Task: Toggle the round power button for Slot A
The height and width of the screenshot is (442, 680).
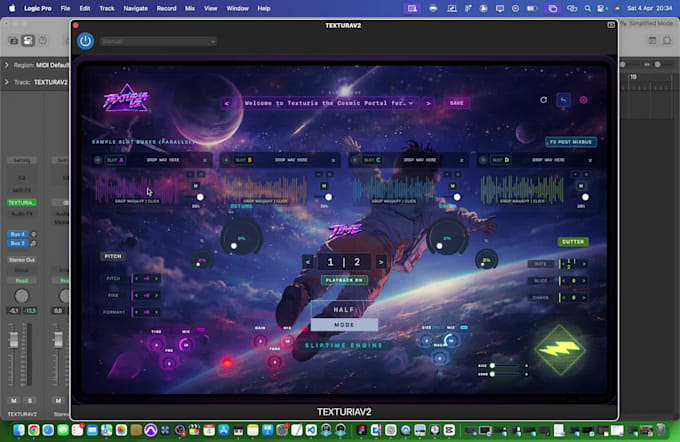Action: tap(98, 160)
